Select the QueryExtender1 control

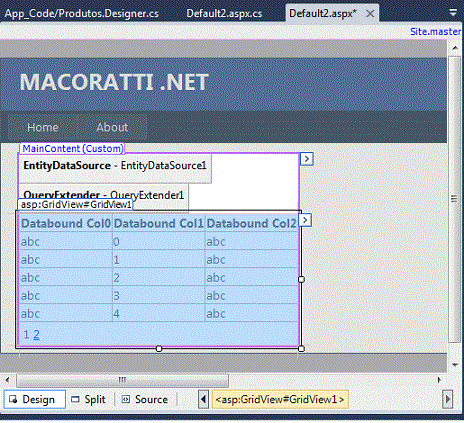pyautogui.click(x=104, y=195)
